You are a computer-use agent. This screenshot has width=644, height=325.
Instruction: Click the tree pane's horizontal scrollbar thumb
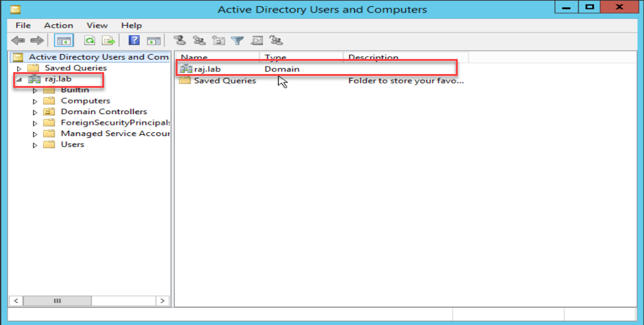coord(57,301)
